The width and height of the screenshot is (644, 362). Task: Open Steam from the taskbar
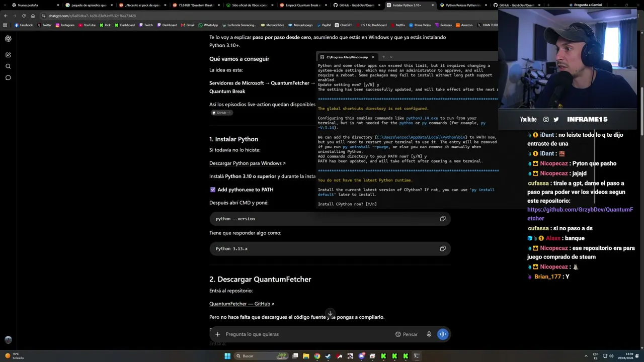[x=328, y=356]
